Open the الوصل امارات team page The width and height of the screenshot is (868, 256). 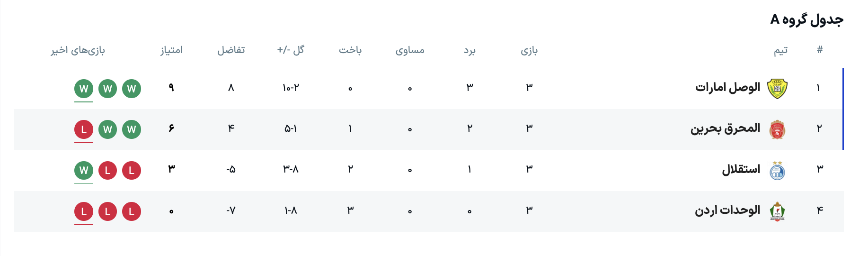727,88
